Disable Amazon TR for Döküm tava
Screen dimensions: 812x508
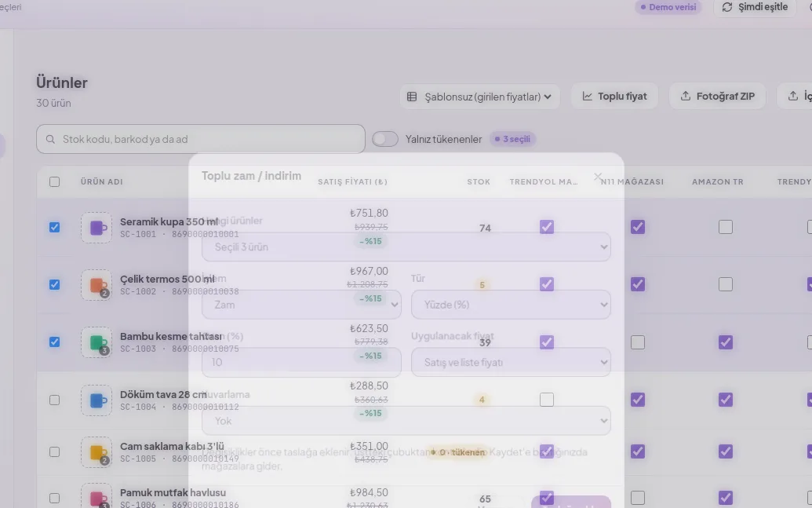pos(726,400)
